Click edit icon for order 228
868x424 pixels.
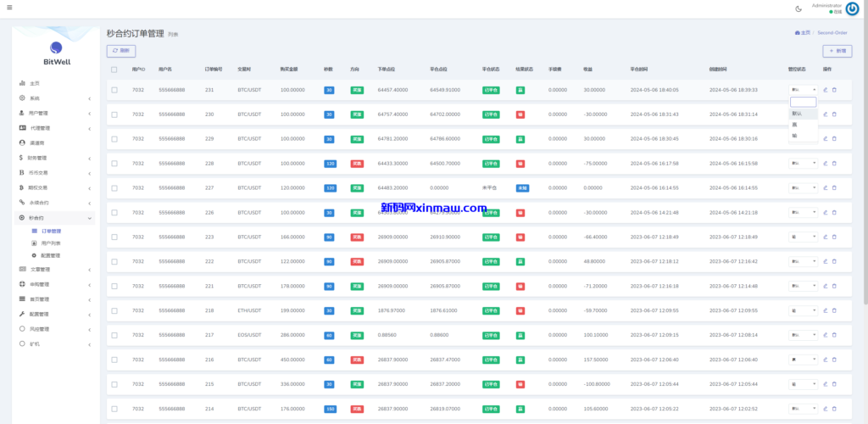826,163
